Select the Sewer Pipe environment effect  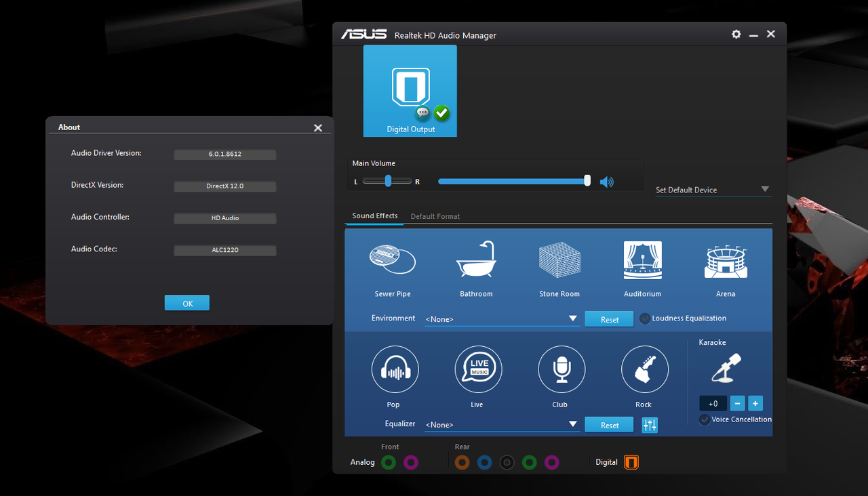point(393,260)
